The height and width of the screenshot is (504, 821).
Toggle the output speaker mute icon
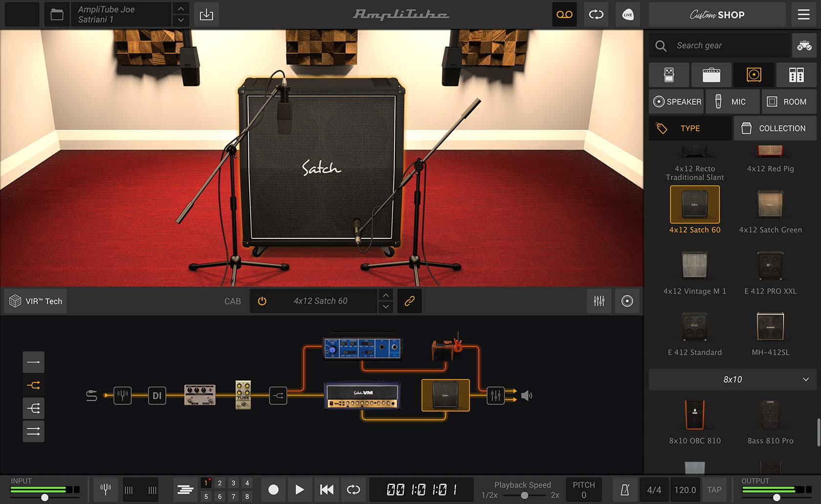click(526, 395)
